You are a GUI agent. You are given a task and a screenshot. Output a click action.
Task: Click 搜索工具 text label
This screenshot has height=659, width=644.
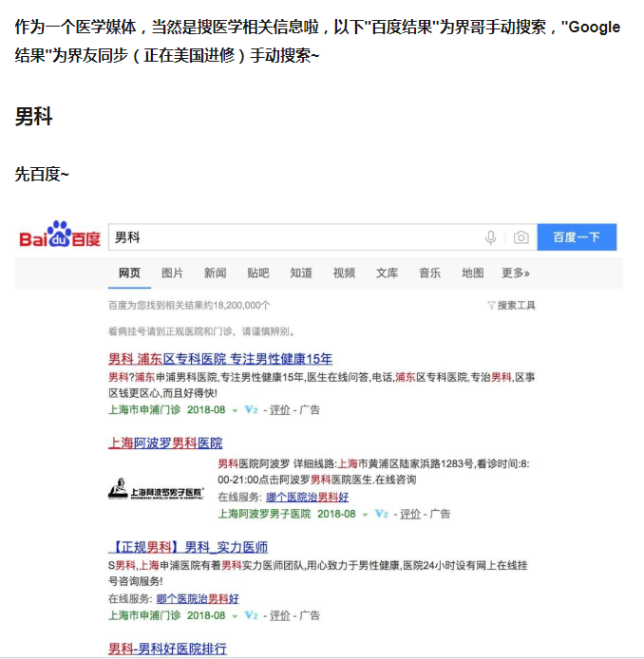click(516, 305)
